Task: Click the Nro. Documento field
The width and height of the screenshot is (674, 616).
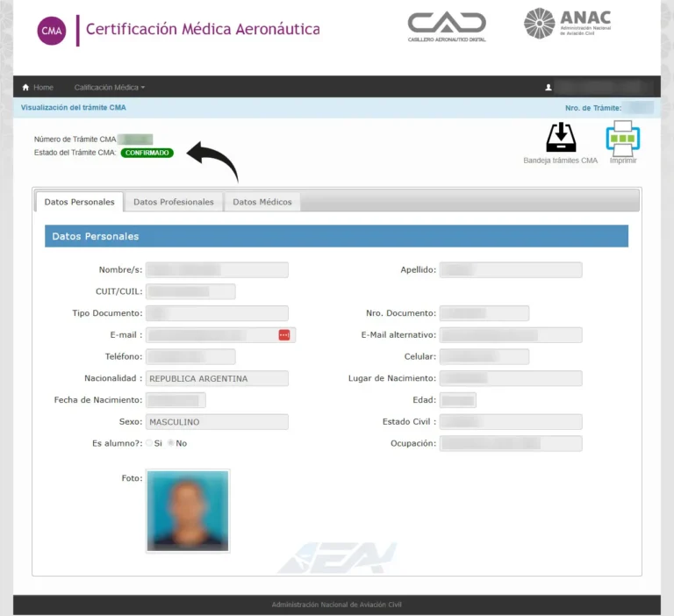Action: pyautogui.click(x=484, y=313)
